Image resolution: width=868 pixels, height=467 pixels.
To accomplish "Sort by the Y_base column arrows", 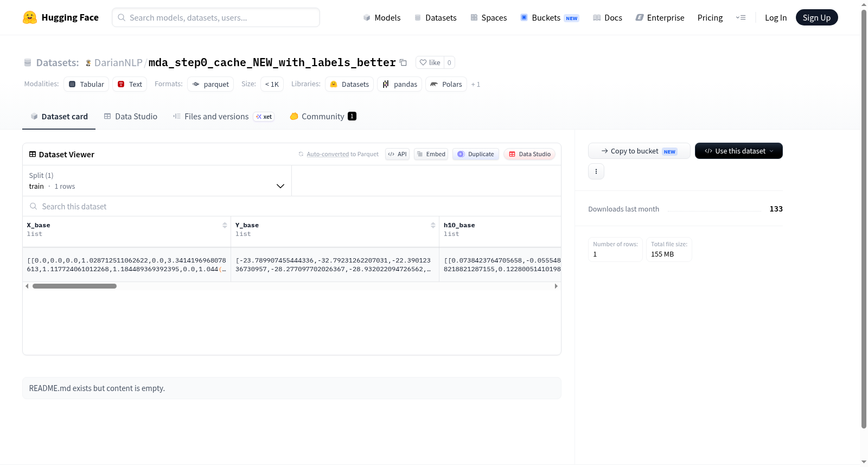I will (433, 225).
